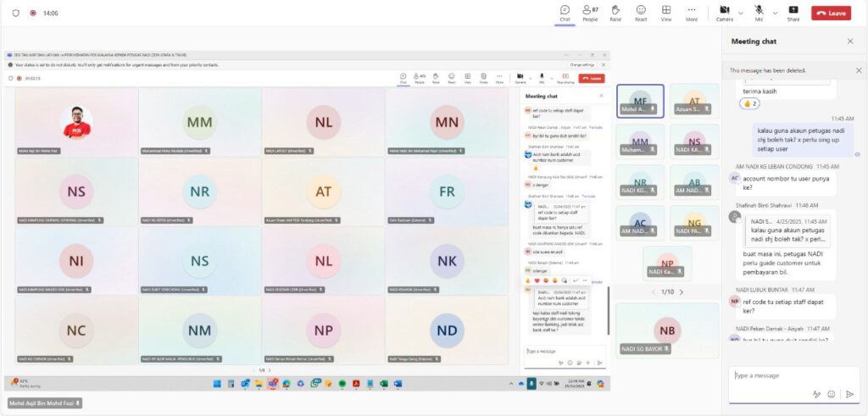Expand the mic options dropdown arrow
The width and height of the screenshot is (868, 416).
(x=775, y=13)
